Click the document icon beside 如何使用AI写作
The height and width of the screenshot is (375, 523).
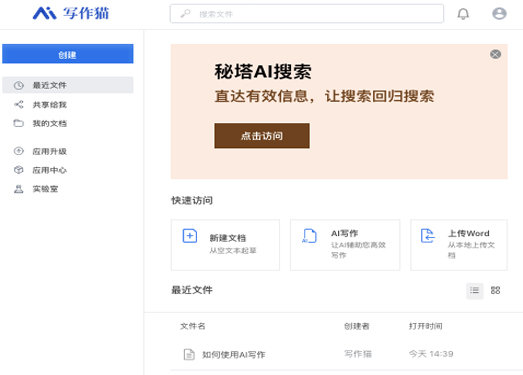189,354
